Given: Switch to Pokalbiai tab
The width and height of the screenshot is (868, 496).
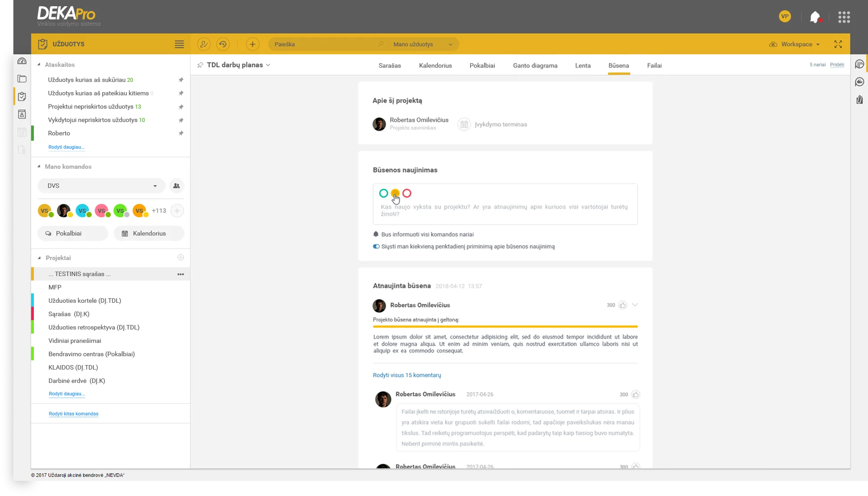Looking at the screenshot, I should (x=482, y=65).
